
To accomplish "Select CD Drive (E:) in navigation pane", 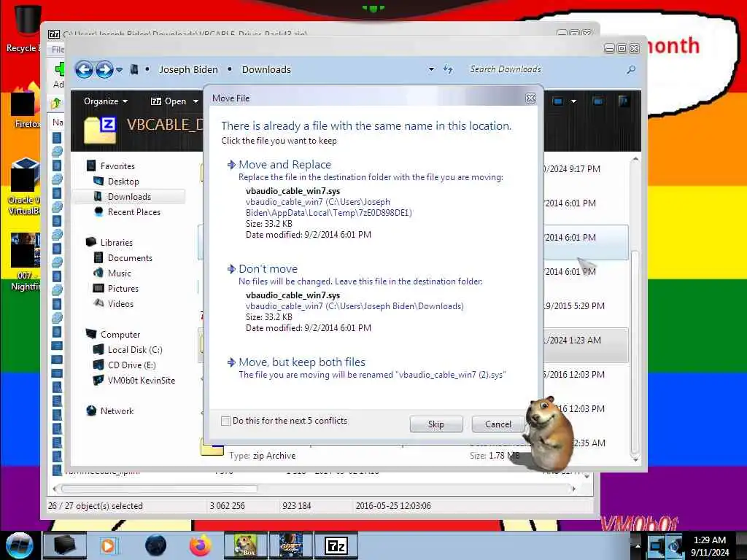I will 131,365.
